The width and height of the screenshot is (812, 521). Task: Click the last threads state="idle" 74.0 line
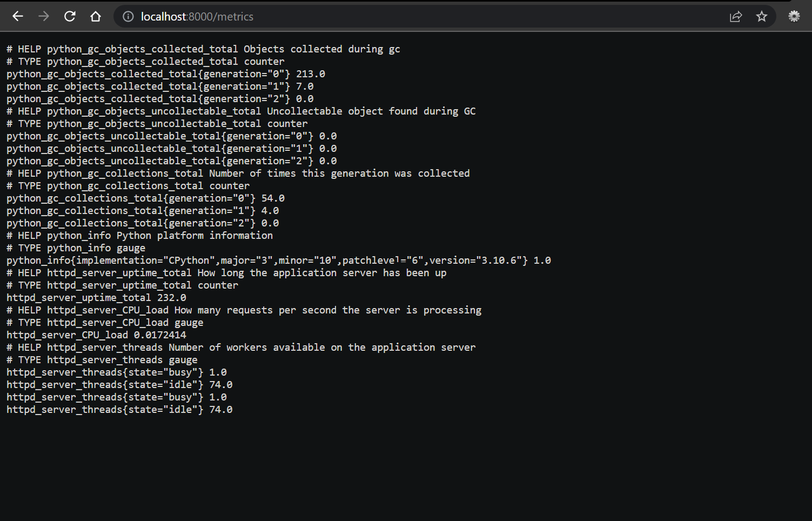[119, 410]
